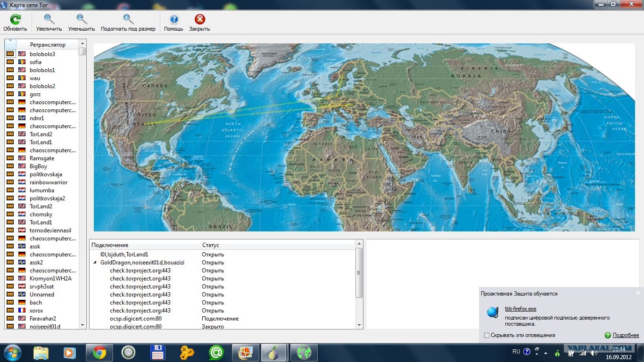Select relay Unnamed in the list
Screen dimensions: 644x362
(x=42, y=295)
